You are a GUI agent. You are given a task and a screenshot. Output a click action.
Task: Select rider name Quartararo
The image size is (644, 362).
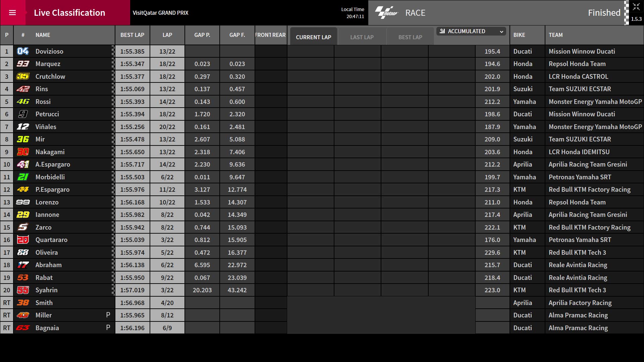click(51, 240)
